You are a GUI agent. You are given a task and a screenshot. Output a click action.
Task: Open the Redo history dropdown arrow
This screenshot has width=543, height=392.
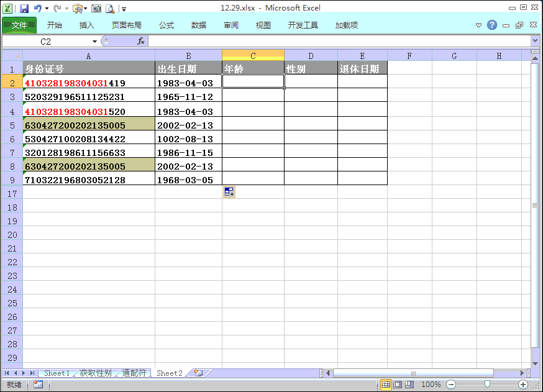pos(66,8)
